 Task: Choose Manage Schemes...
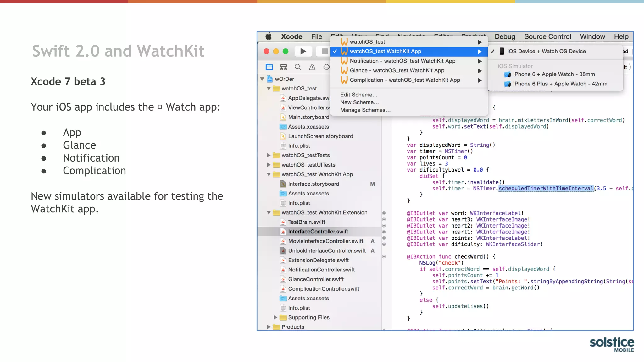pos(365,110)
